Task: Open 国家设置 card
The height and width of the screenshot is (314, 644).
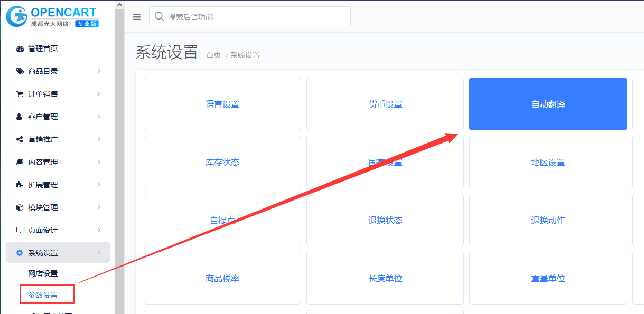Action: point(385,162)
